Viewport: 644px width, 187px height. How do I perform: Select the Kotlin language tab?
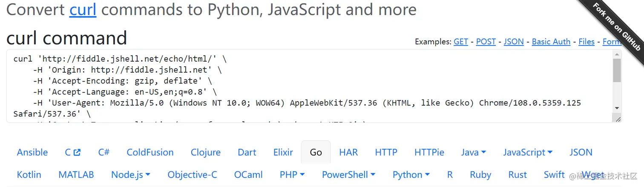click(29, 175)
